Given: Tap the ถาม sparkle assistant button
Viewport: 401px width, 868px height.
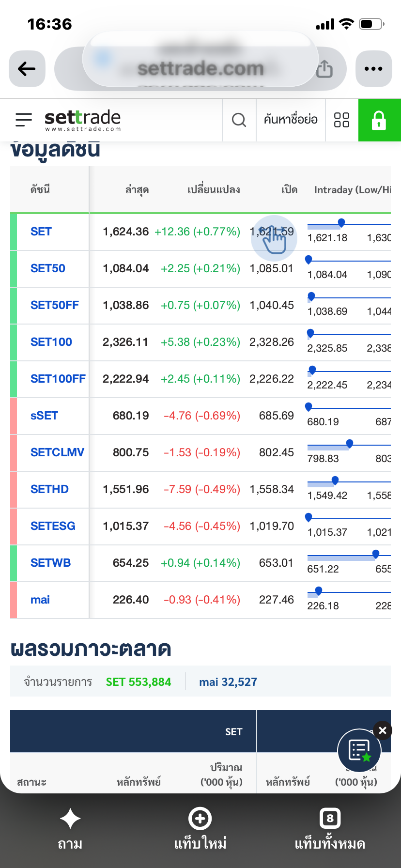Looking at the screenshot, I should pyautogui.click(x=70, y=829).
